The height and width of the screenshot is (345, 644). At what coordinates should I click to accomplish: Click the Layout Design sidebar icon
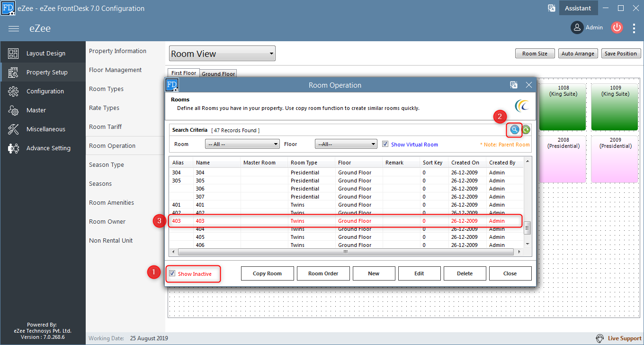pyautogui.click(x=13, y=54)
